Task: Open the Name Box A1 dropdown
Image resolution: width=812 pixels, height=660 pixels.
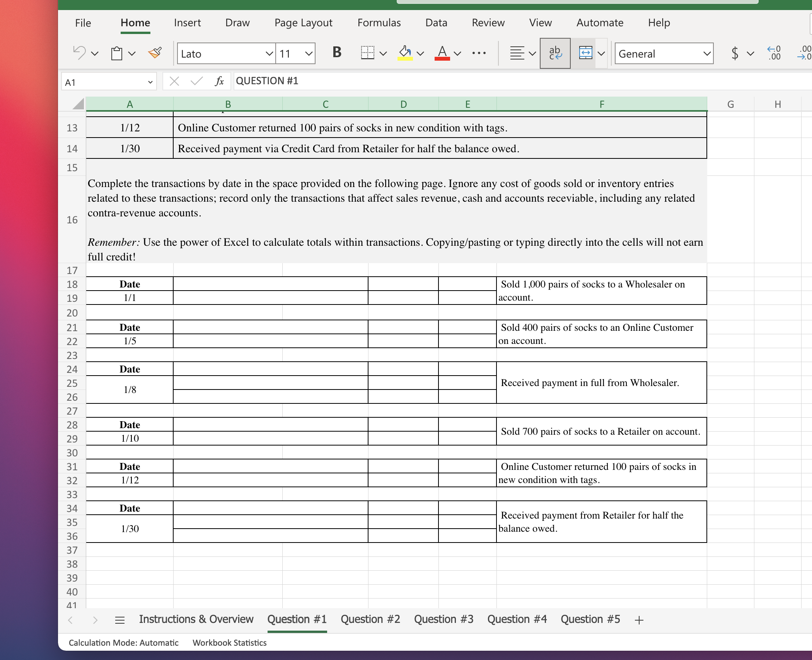Action: pyautogui.click(x=150, y=82)
